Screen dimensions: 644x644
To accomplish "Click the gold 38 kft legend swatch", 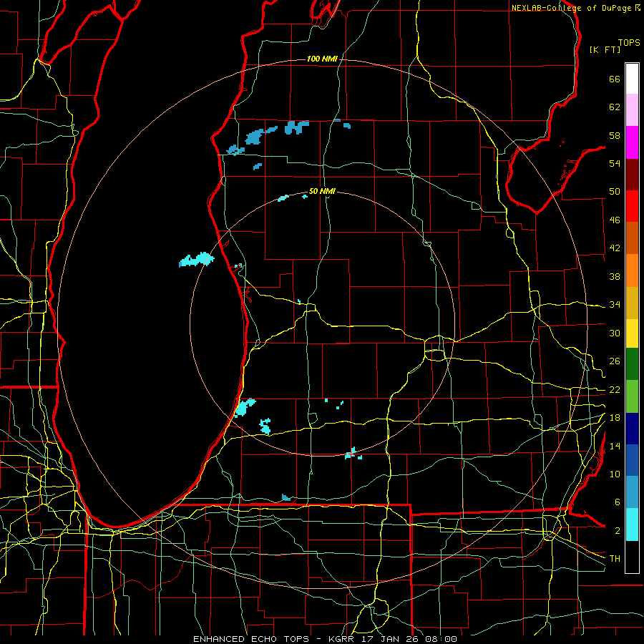I will (632, 303).
